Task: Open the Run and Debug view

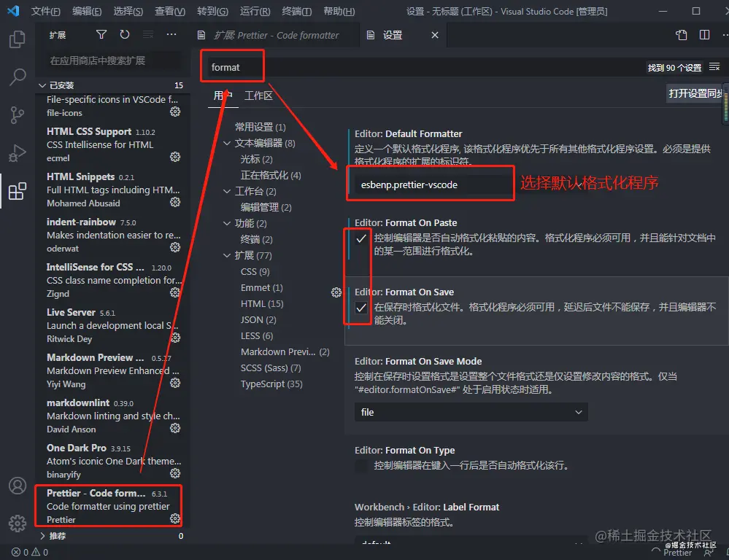Action: coord(18,153)
